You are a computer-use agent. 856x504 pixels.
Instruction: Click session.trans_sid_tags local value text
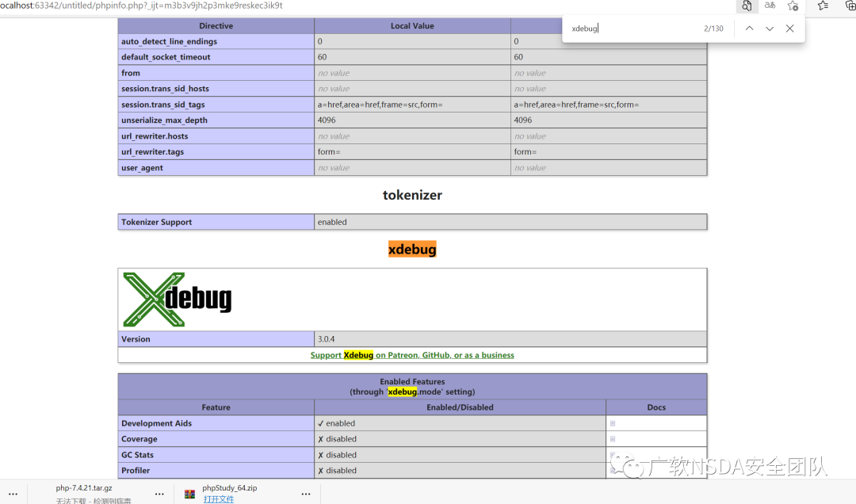380,105
